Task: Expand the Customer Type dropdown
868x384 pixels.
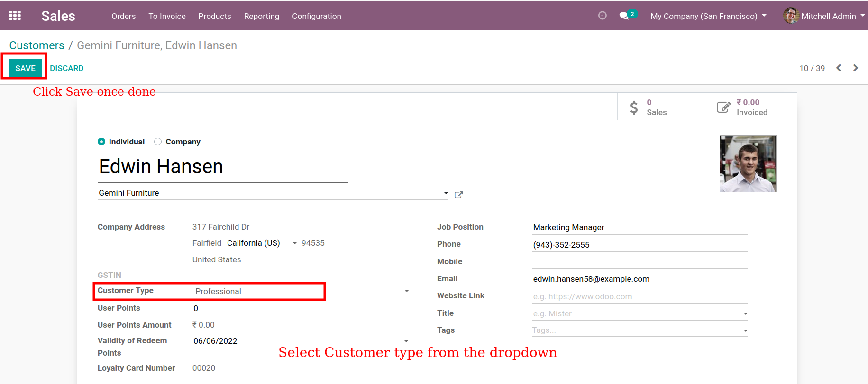Action: (x=406, y=291)
